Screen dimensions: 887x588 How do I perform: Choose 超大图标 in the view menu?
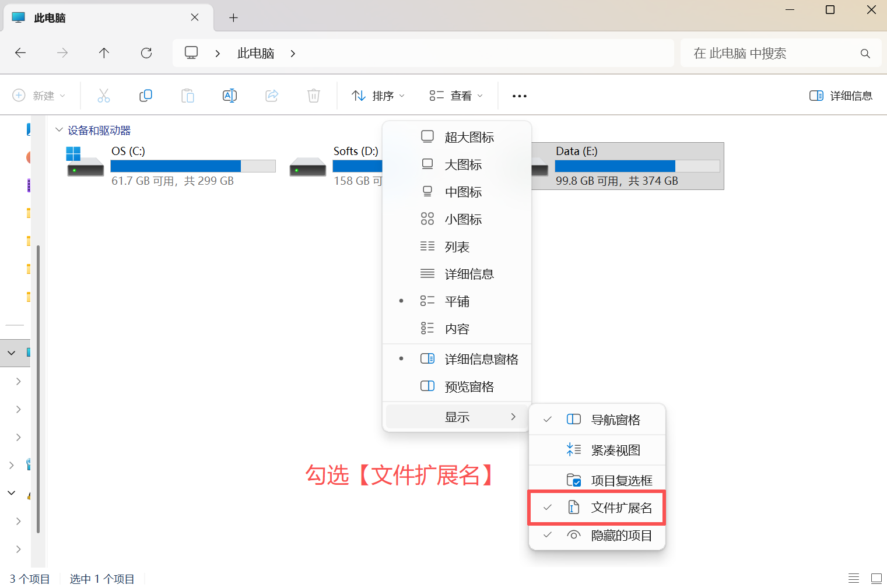coord(469,137)
